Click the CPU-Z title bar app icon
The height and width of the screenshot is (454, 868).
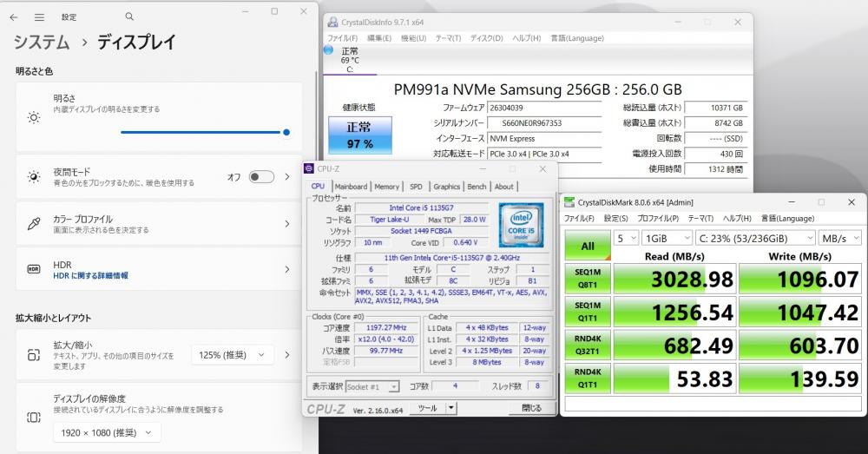coord(308,168)
